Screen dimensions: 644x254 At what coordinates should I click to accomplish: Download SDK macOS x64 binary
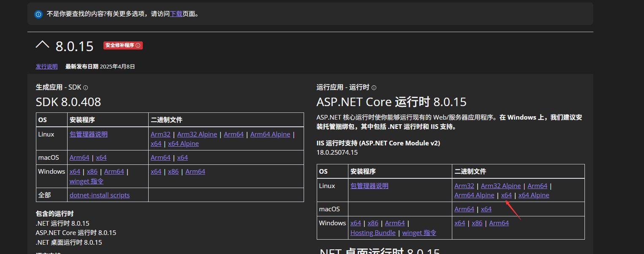tap(182, 157)
